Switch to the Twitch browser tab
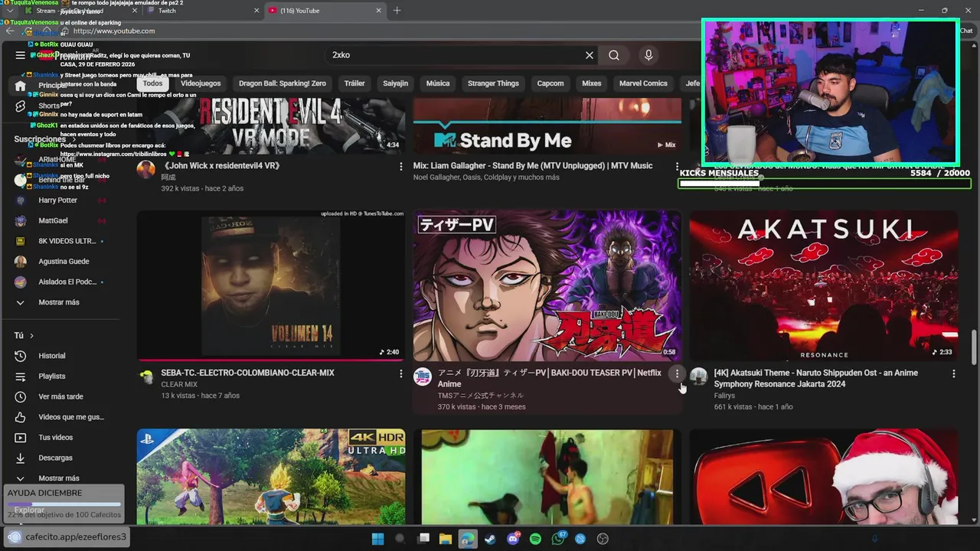The width and height of the screenshot is (980, 551). pyautogui.click(x=202, y=11)
